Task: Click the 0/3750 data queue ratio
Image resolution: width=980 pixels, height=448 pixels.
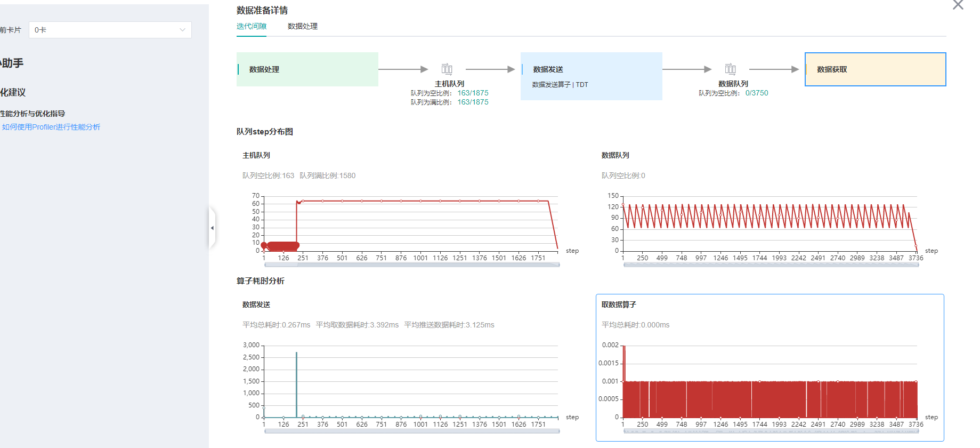Action: [x=757, y=93]
